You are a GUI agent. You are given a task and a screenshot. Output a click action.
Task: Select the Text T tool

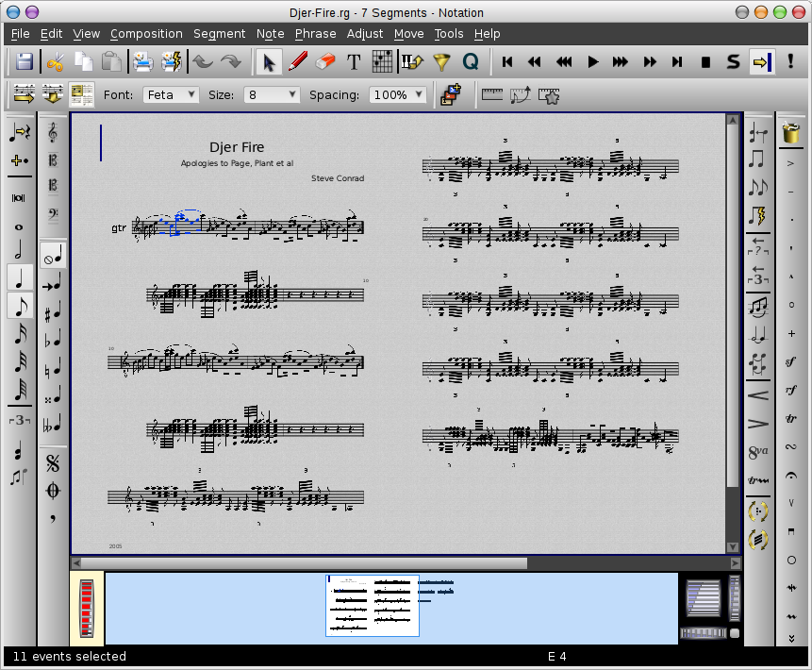354,62
